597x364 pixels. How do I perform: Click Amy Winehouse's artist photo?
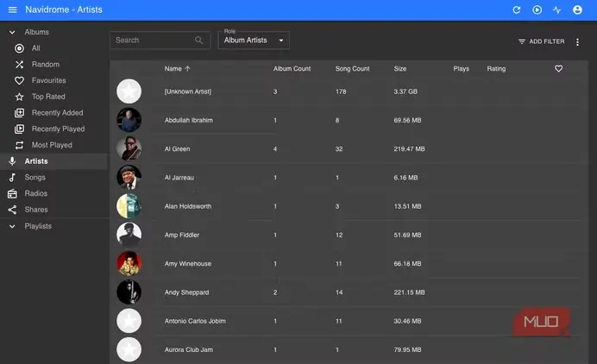[129, 263]
